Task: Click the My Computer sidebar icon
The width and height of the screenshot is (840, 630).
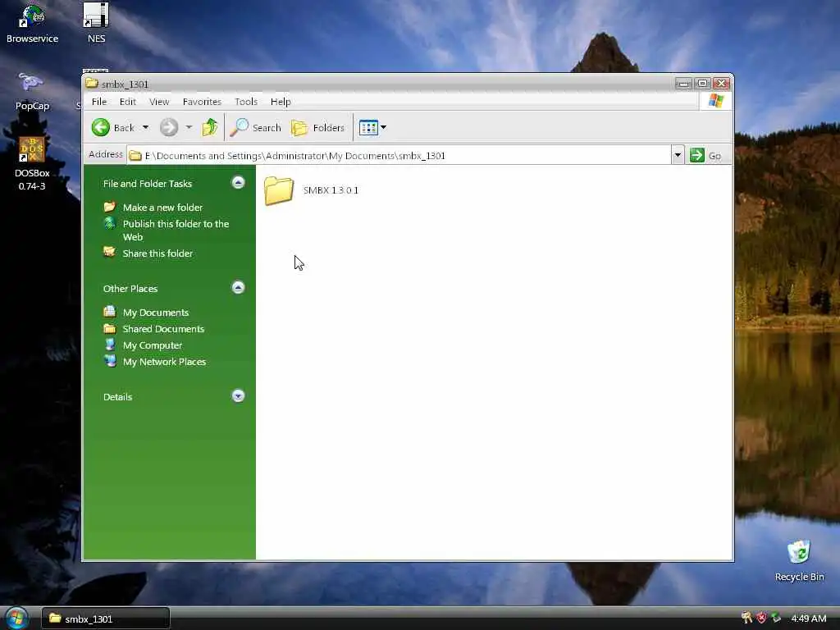Action: pos(110,345)
